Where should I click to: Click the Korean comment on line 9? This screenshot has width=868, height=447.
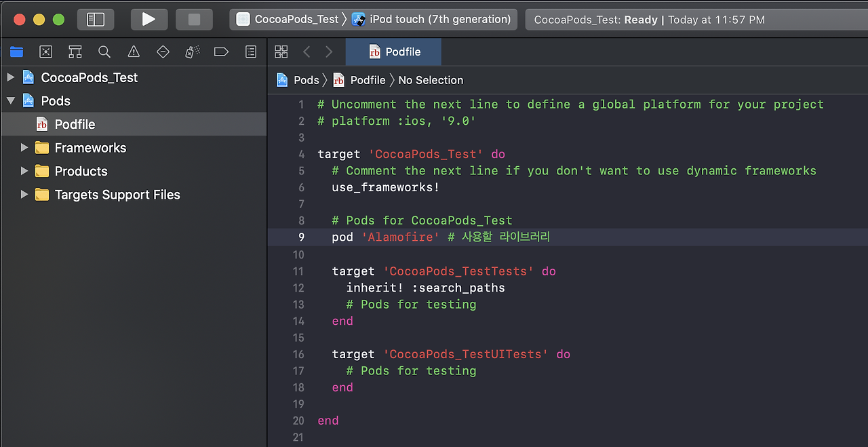click(499, 237)
